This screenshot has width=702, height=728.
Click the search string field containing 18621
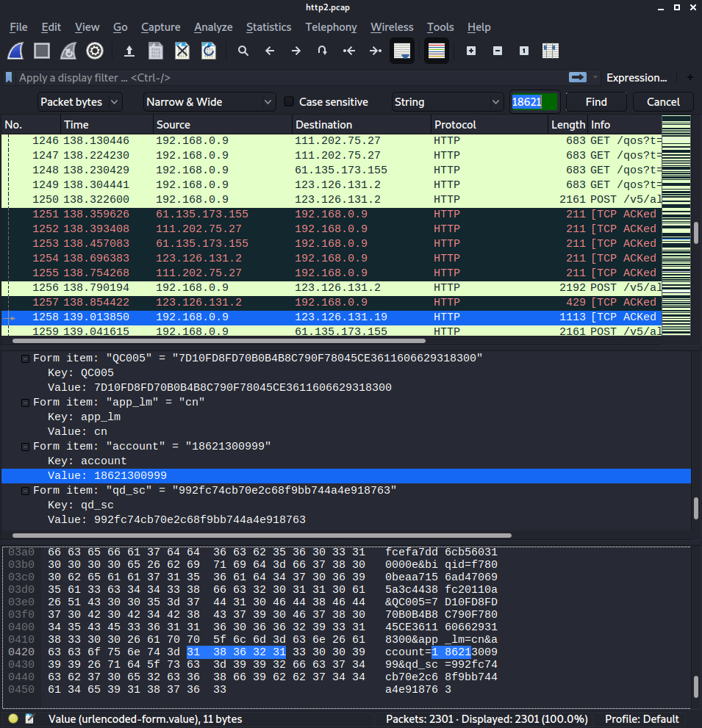pyautogui.click(x=534, y=101)
